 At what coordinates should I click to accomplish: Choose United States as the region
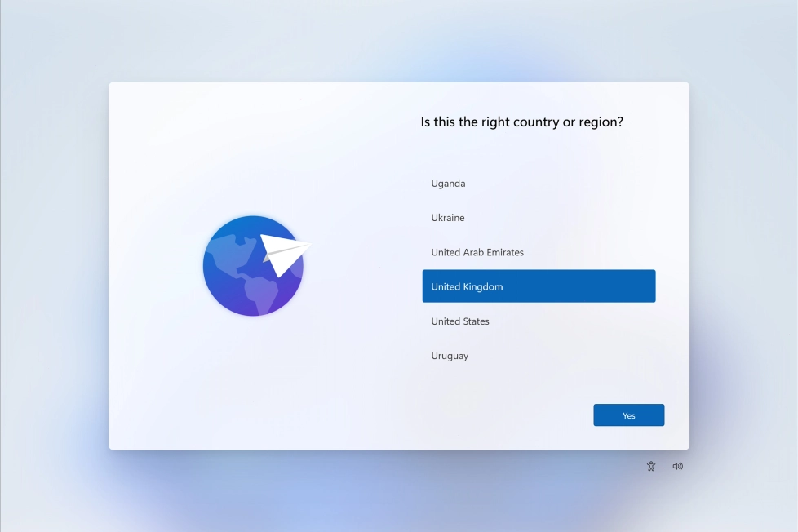(539, 321)
